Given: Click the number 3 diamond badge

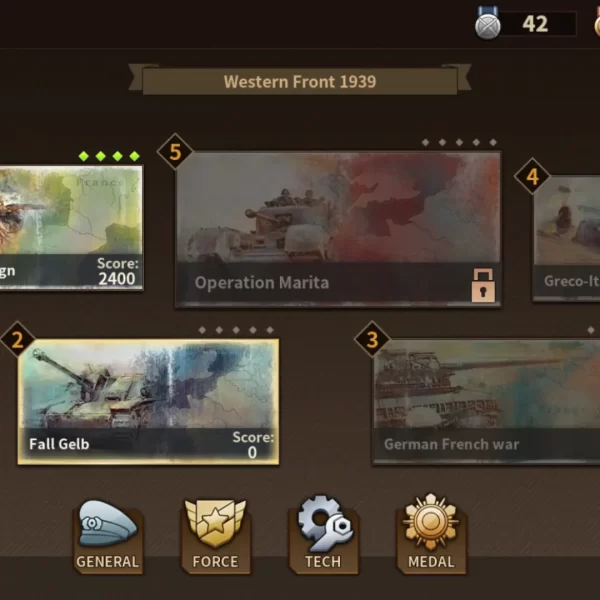Looking at the screenshot, I should [372, 339].
